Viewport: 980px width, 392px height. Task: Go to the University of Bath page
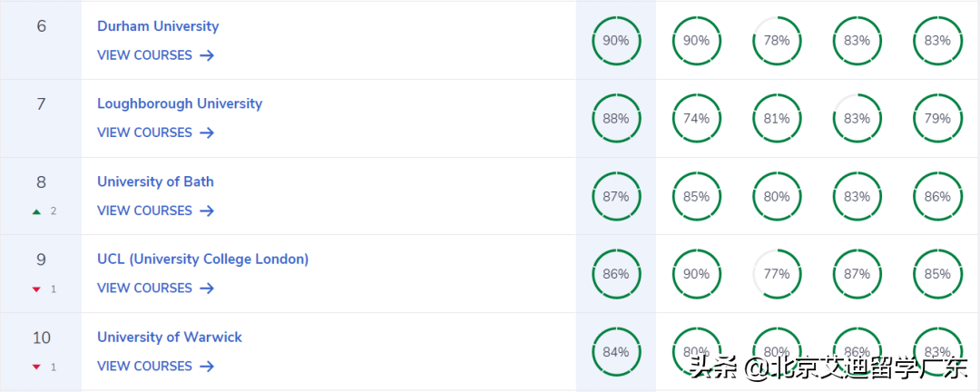click(155, 181)
